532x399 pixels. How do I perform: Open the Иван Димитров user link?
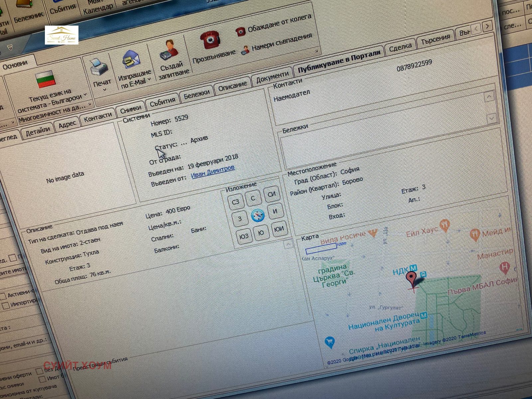pos(213,171)
